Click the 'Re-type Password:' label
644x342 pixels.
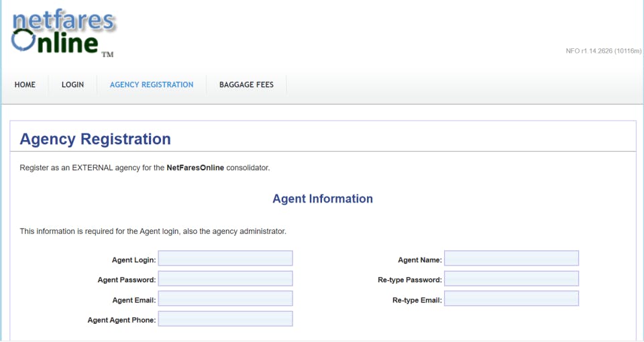[410, 280]
